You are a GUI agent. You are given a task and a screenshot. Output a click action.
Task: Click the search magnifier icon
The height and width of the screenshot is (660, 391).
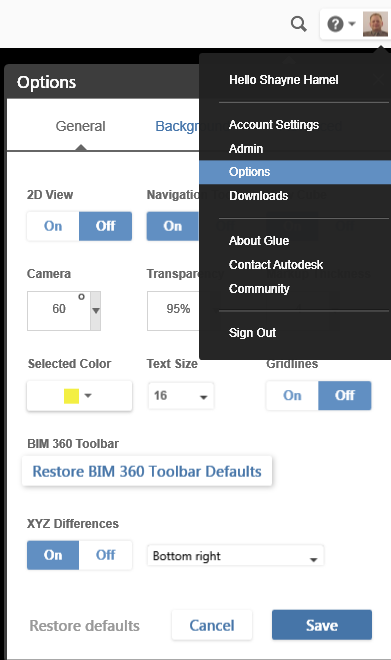pyautogui.click(x=298, y=24)
